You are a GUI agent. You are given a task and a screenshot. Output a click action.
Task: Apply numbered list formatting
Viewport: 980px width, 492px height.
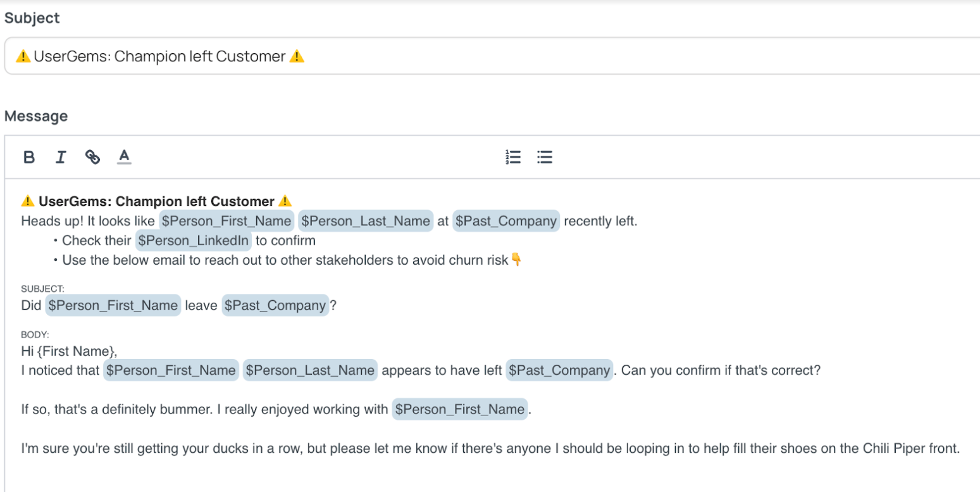tap(513, 157)
